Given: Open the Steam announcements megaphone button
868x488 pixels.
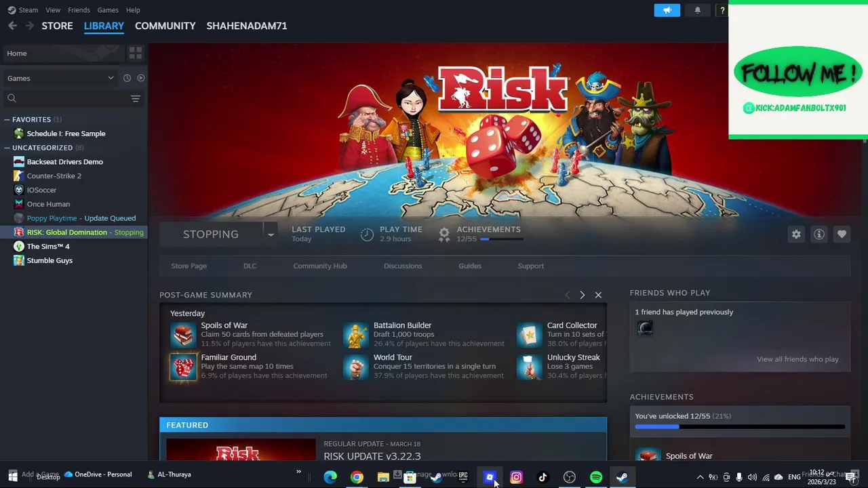Looking at the screenshot, I should (667, 10).
